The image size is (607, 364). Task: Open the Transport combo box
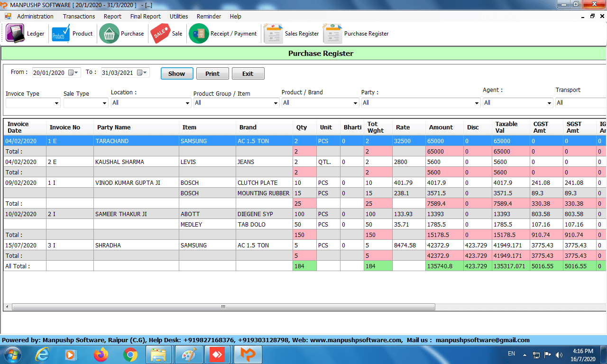(x=581, y=103)
